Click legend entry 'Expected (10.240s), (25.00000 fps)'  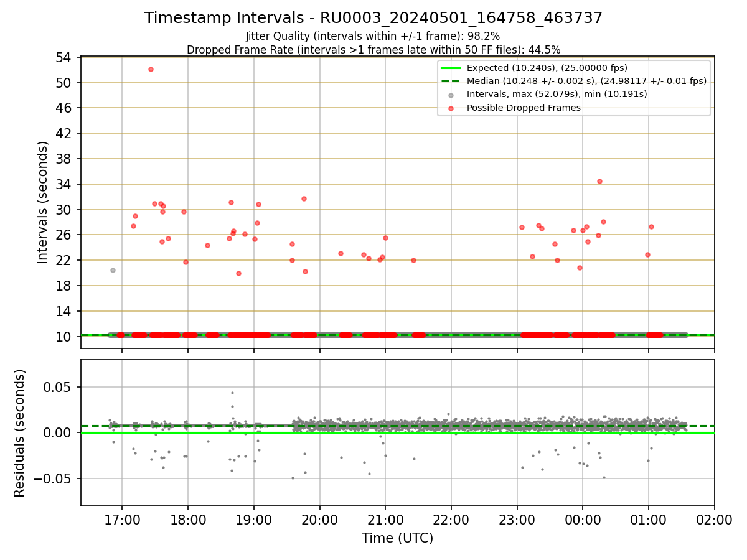pyautogui.click(x=547, y=68)
